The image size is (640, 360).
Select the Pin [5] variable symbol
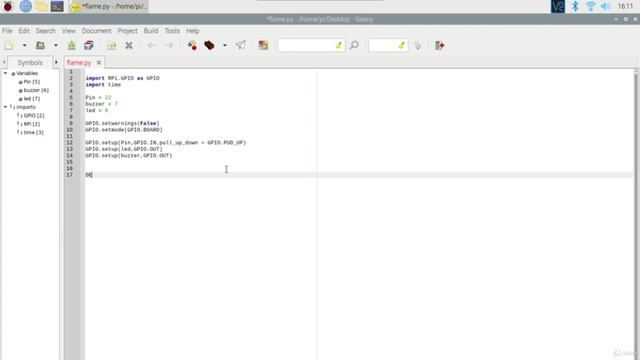click(x=31, y=82)
